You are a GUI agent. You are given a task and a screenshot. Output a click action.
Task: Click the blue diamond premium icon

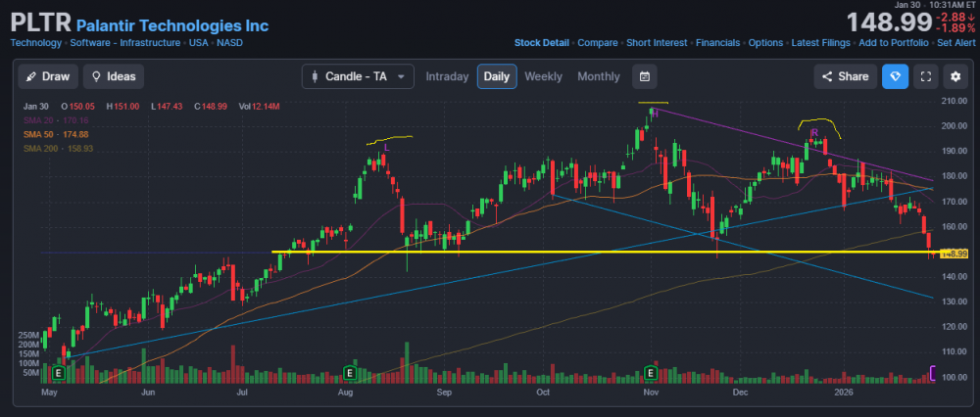[895, 76]
